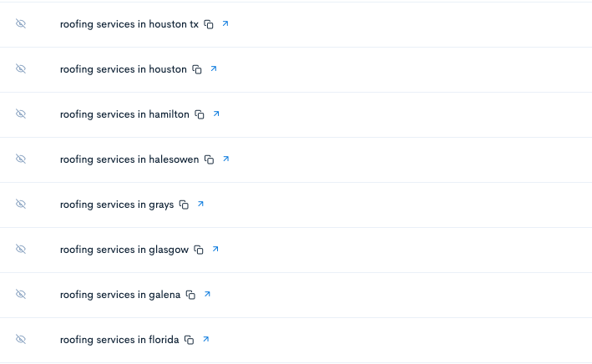Screen dimensions: 592x364
Task: Toggle visibility for roofing services in grays
Action: [21, 204]
